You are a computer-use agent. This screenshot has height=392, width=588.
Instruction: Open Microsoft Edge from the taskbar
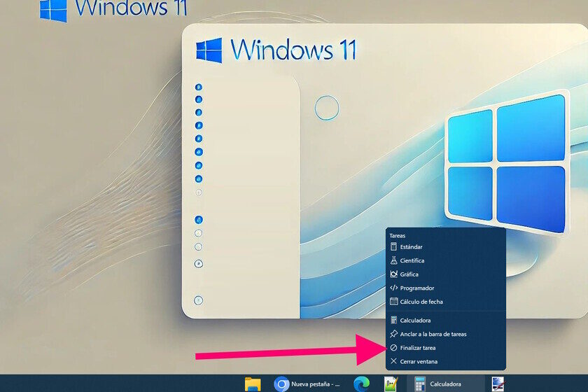coord(361,384)
